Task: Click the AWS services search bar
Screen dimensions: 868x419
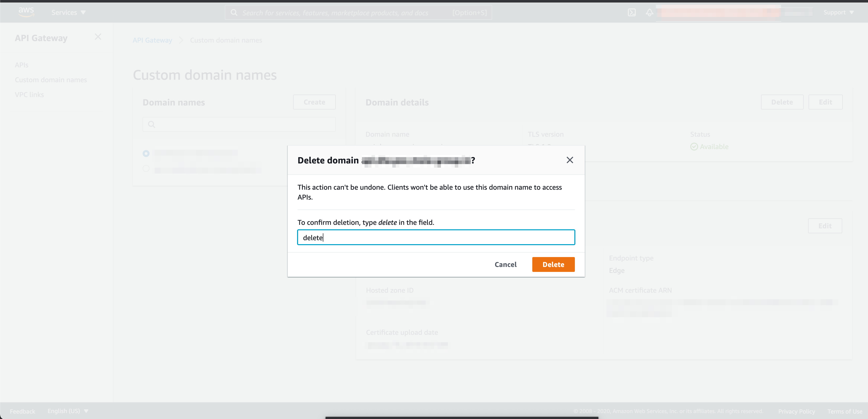Action: tap(358, 12)
